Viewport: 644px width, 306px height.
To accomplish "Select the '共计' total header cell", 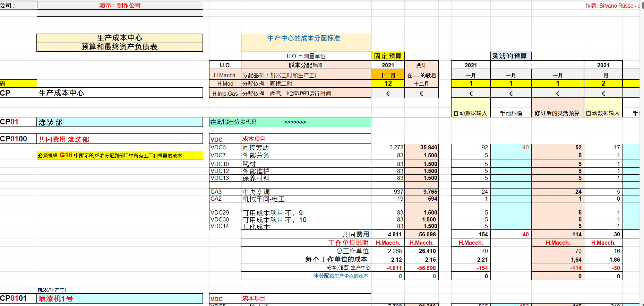I will [421, 65].
